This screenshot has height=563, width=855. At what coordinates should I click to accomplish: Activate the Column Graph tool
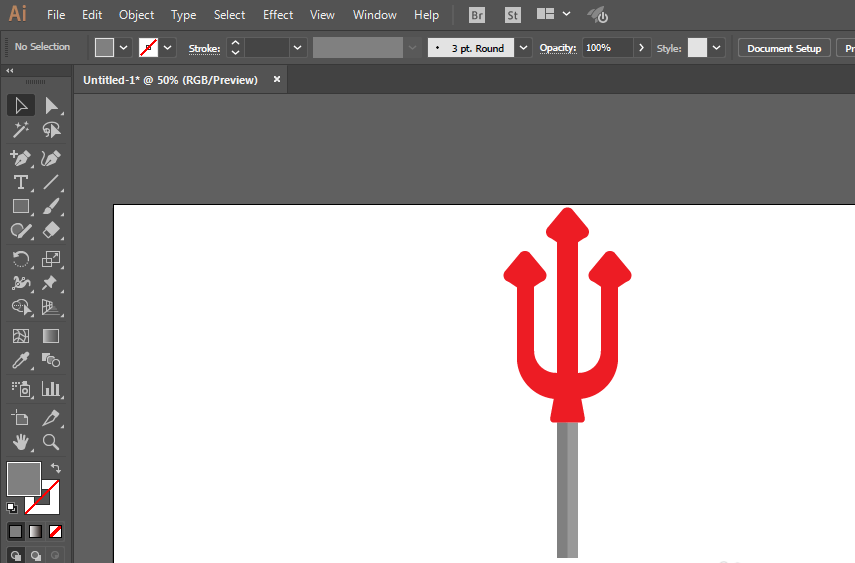pos(51,389)
